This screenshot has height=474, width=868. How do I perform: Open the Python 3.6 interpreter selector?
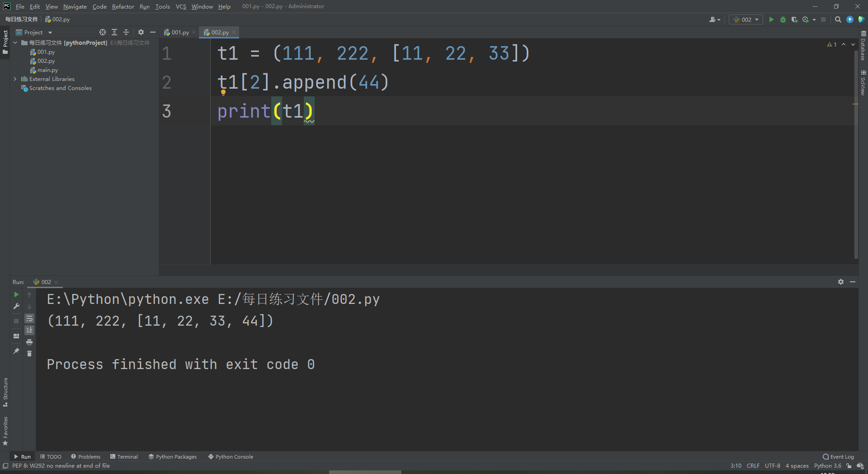(828, 466)
